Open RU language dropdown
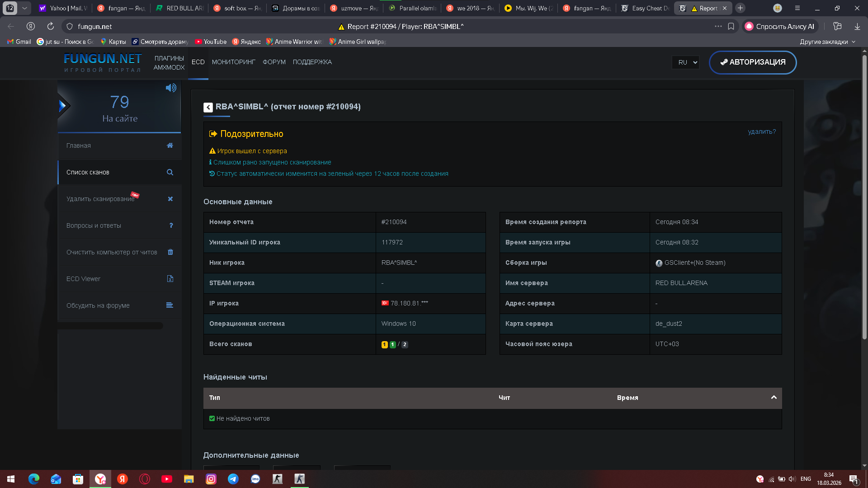Screen dimensions: 868x488 [686, 62]
